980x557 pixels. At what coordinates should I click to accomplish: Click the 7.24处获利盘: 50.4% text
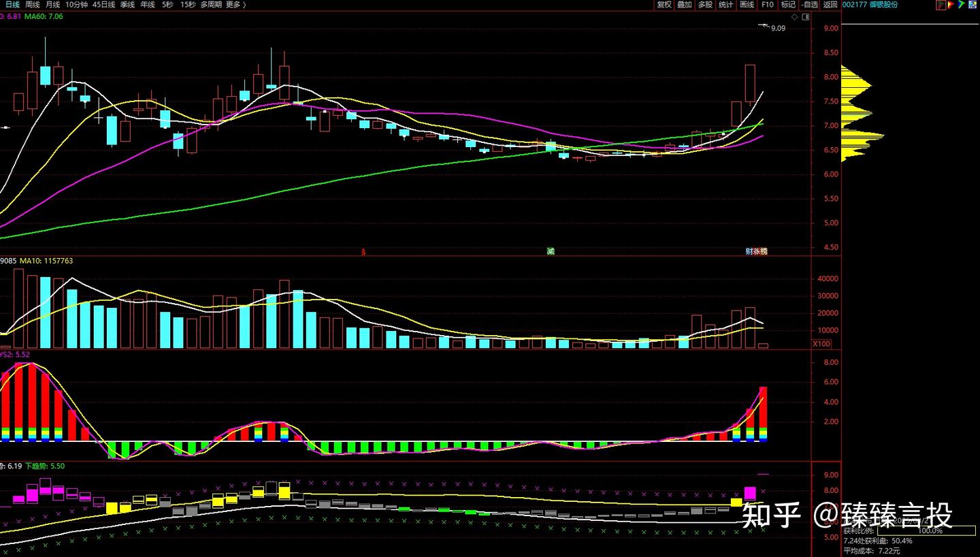(878, 541)
